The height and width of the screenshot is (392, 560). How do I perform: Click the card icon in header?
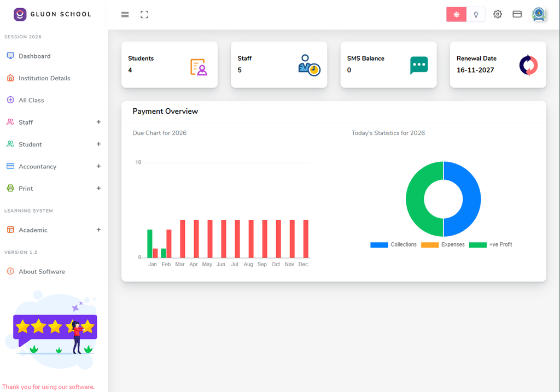tap(517, 14)
